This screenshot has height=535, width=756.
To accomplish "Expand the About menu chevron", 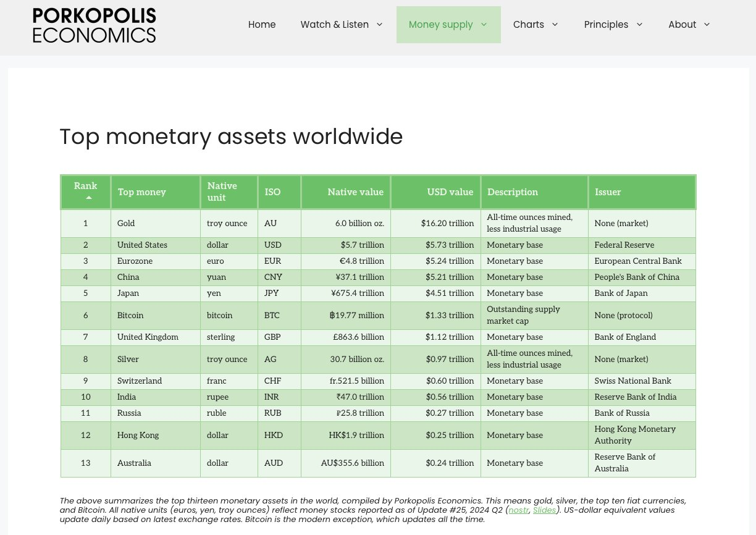I will (707, 25).
